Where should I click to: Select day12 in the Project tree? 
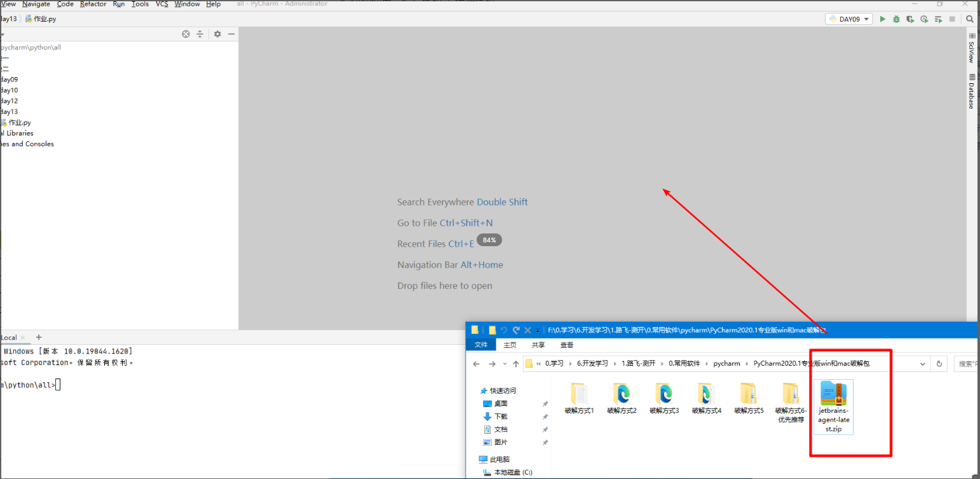[9, 101]
